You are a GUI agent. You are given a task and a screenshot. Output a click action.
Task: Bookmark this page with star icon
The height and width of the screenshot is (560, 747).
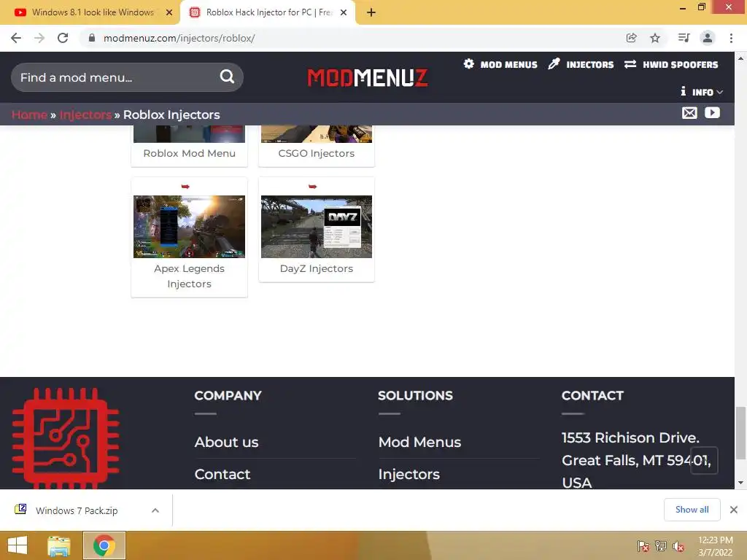655,38
